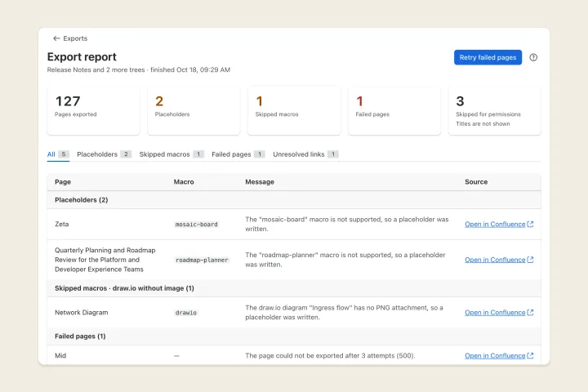Click the Message column header

tap(260, 182)
